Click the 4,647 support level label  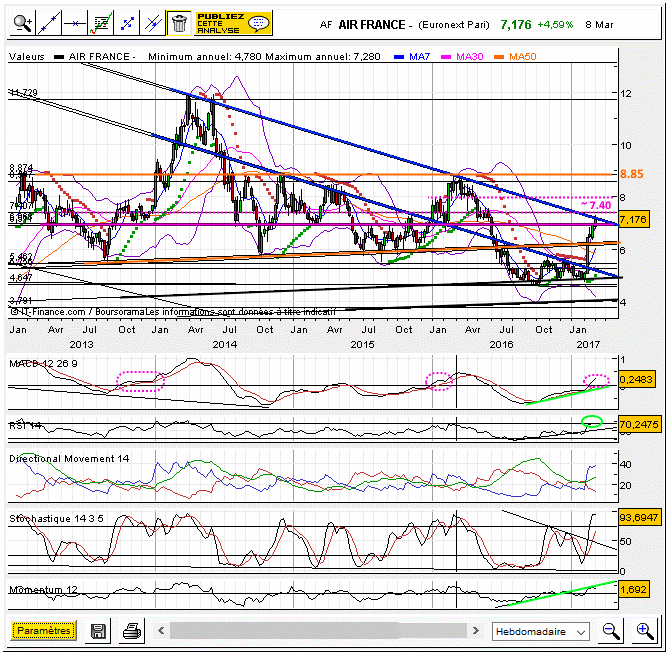pyautogui.click(x=21, y=278)
